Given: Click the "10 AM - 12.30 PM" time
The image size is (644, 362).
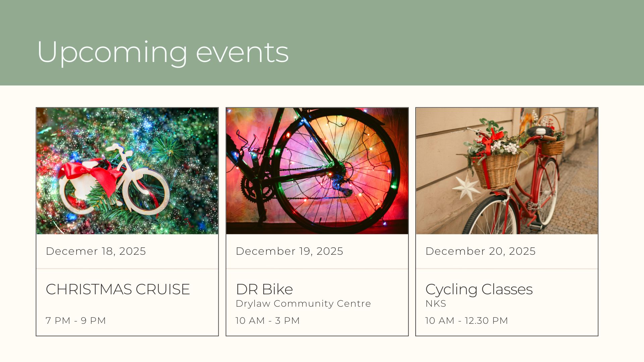Looking at the screenshot, I should pyautogui.click(x=467, y=321).
